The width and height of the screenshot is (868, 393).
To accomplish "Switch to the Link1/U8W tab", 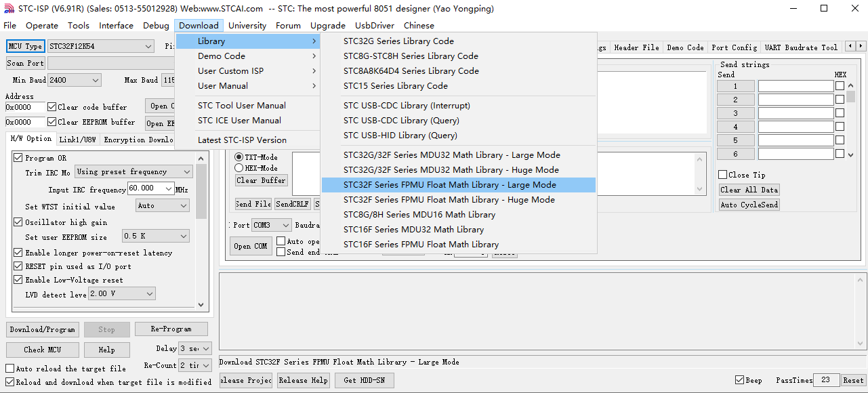I will point(77,140).
